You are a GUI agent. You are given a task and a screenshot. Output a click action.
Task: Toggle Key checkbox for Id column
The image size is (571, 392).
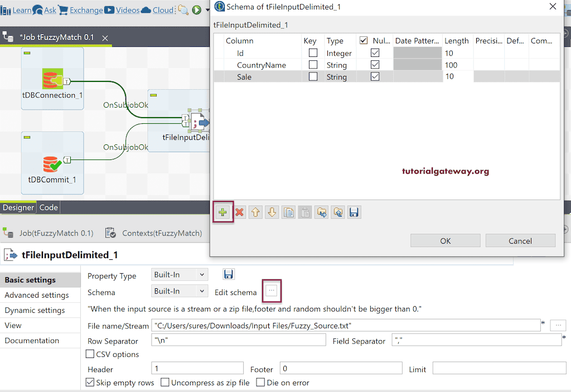[x=313, y=53]
